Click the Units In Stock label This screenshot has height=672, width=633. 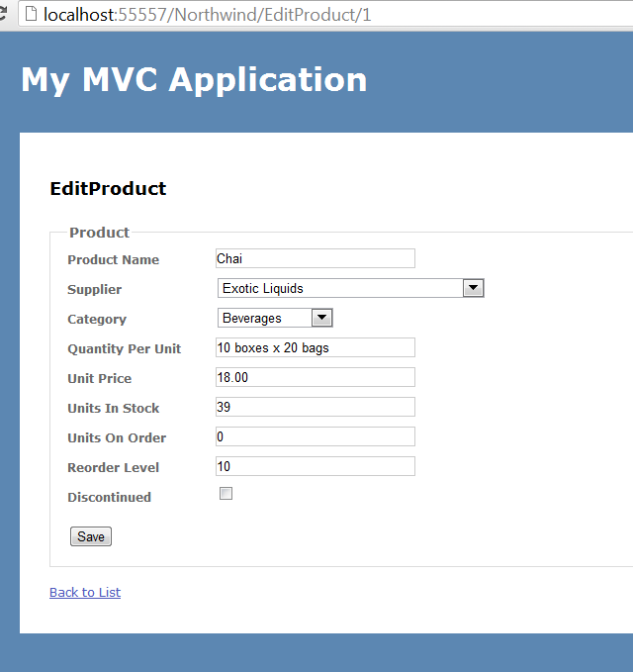[x=113, y=408]
